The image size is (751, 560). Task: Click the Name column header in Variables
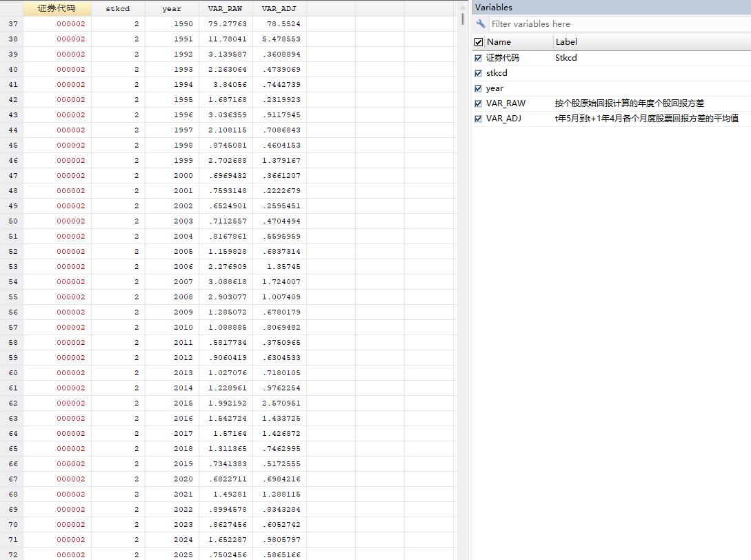coord(499,42)
